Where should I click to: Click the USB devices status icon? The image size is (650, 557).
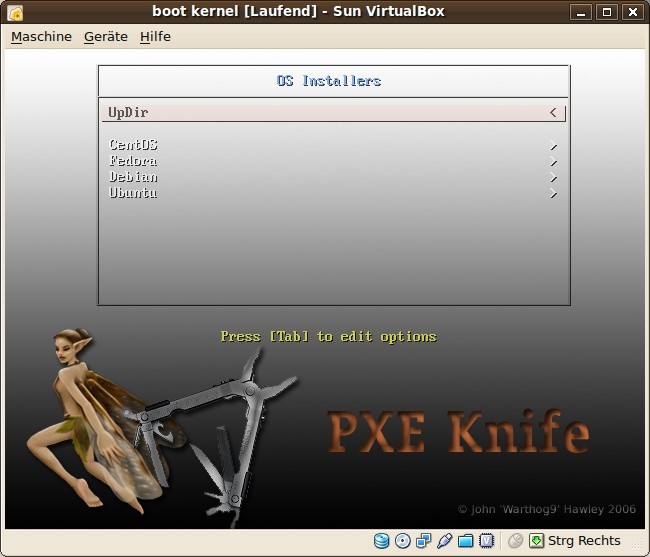pyautogui.click(x=444, y=540)
